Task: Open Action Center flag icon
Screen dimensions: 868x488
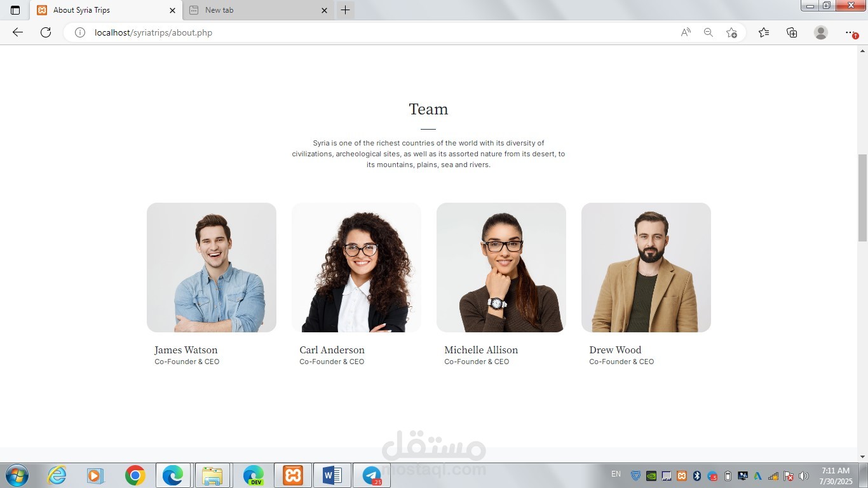Action: point(789,476)
